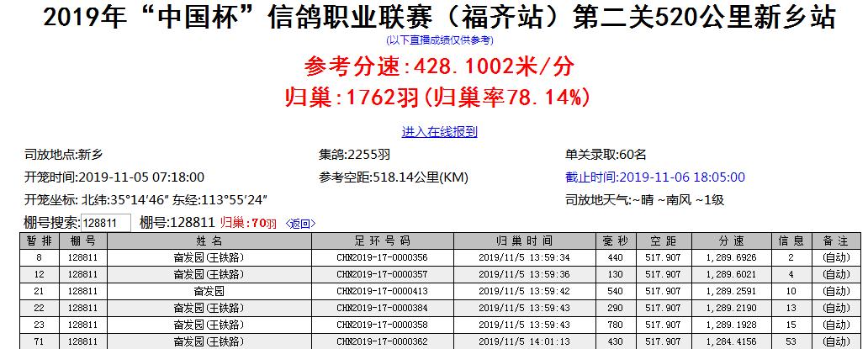This screenshot has width=868, height=349.
Task: Click the 姓名 column header
Action: pyautogui.click(x=209, y=241)
